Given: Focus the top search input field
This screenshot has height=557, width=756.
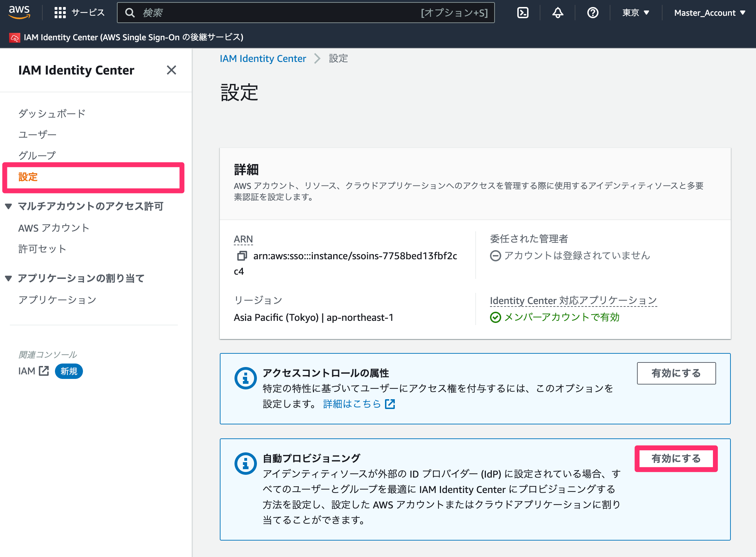Looking at the screenshot, I should pyautogui.click(x=306, y=13).
